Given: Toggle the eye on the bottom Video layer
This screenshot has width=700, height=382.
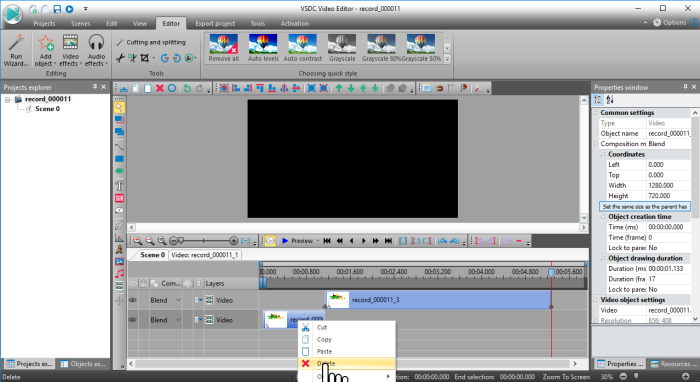Looking at the screenshot, I should point(133,320).
